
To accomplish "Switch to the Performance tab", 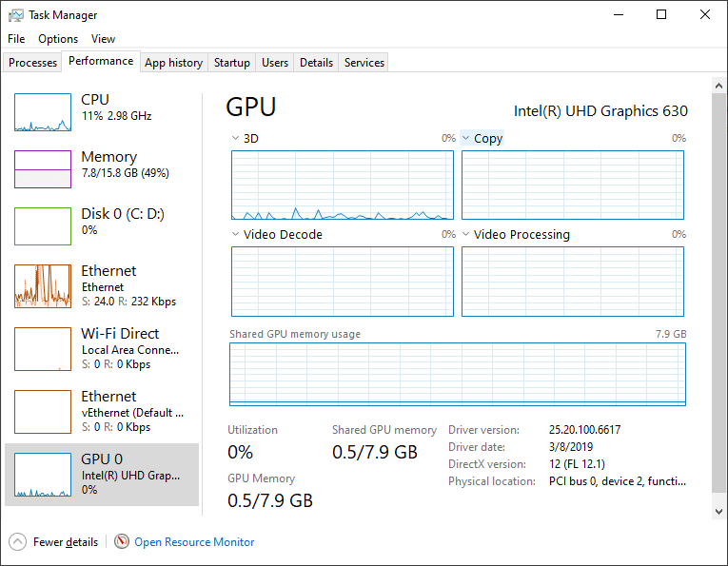I will click(x=101, y=61).
